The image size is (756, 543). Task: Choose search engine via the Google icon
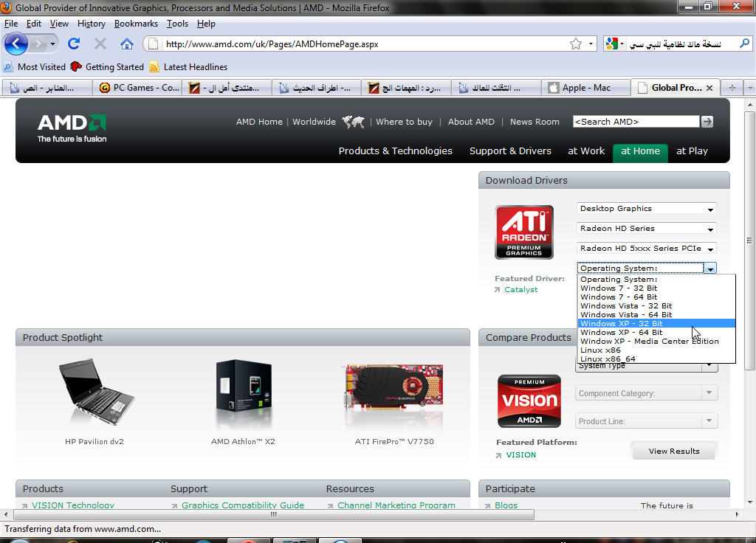pos(612,44)
